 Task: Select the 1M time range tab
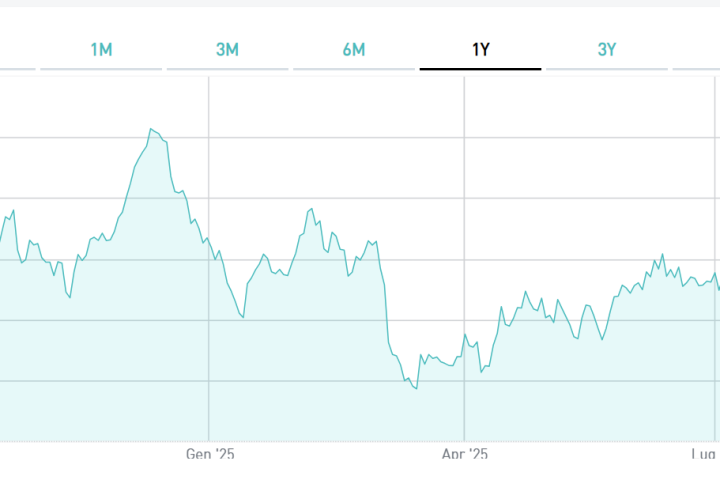tap(101, 49)
